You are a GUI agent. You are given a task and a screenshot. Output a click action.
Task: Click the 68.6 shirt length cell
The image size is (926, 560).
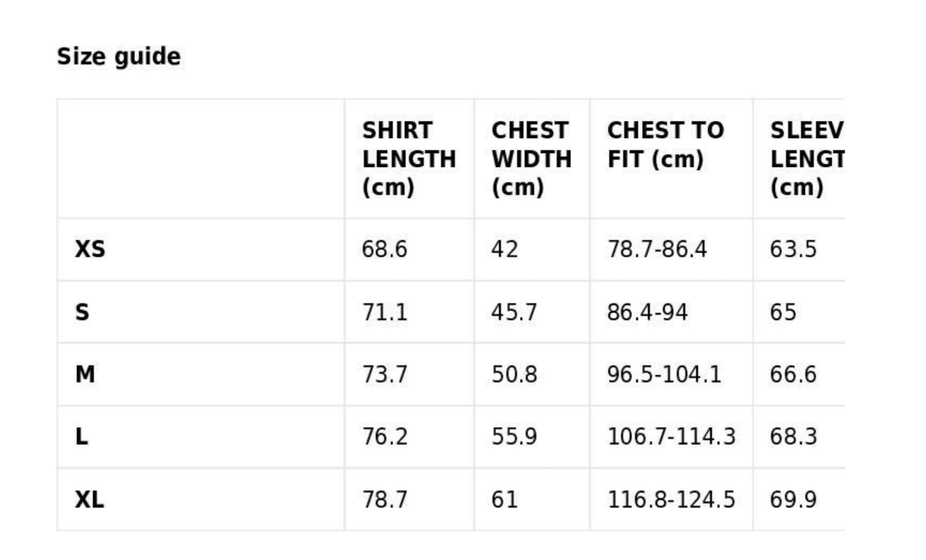coord(384,249)
